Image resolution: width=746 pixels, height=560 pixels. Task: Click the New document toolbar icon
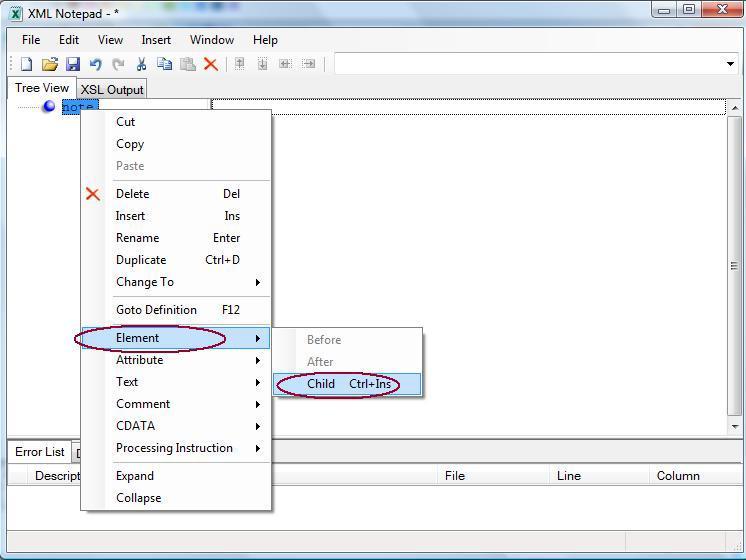pos(27,64)
